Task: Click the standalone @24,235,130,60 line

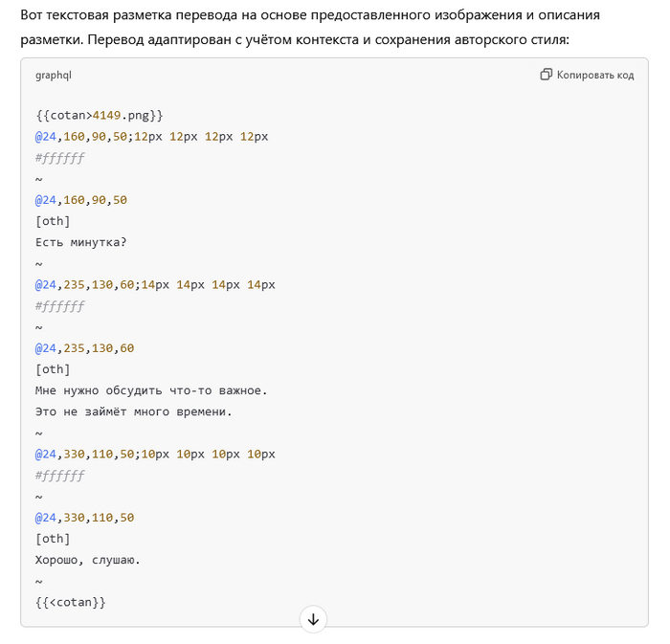Action: click(84, 348)
